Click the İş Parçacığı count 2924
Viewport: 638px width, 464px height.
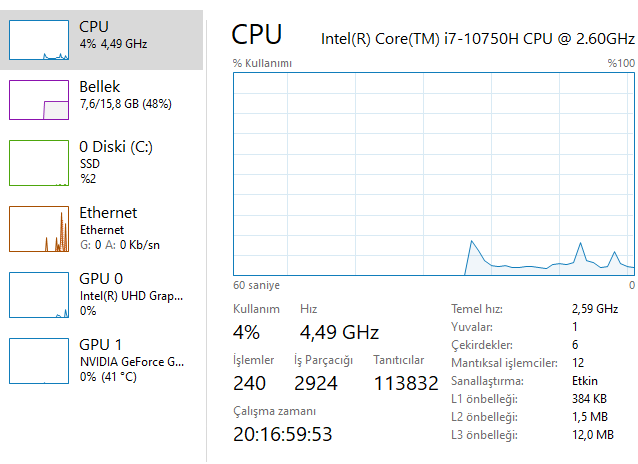(315, 383)
